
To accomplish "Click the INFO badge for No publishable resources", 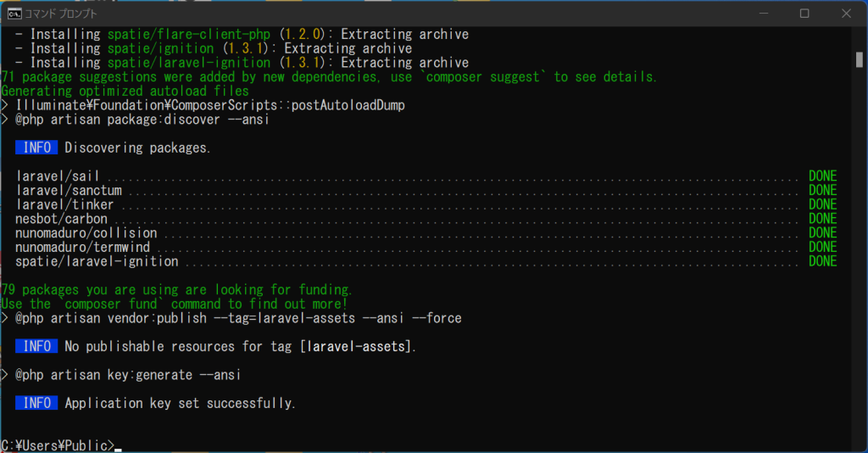I will pyautogui.click(x=36, y=346).
